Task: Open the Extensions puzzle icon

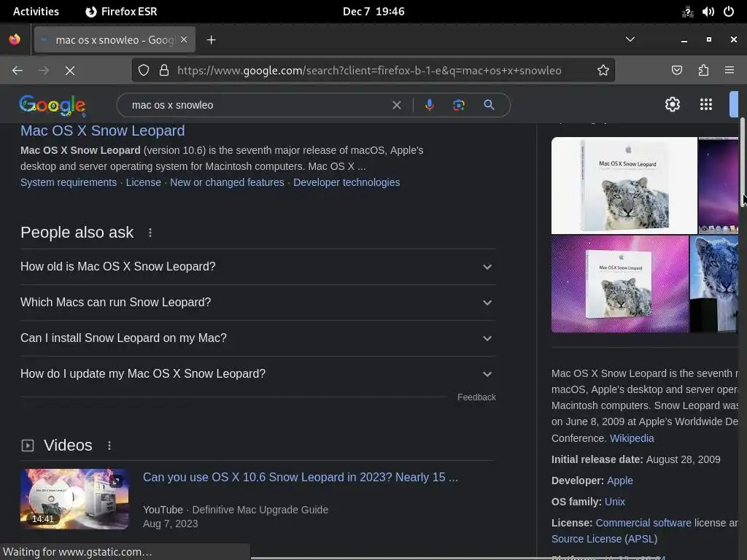Action: 703,71
